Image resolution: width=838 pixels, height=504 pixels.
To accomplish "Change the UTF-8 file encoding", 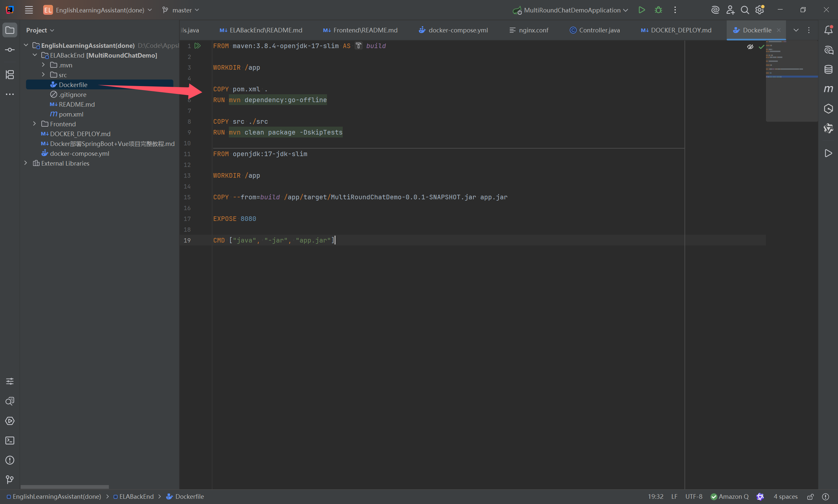I will point(694,496).
